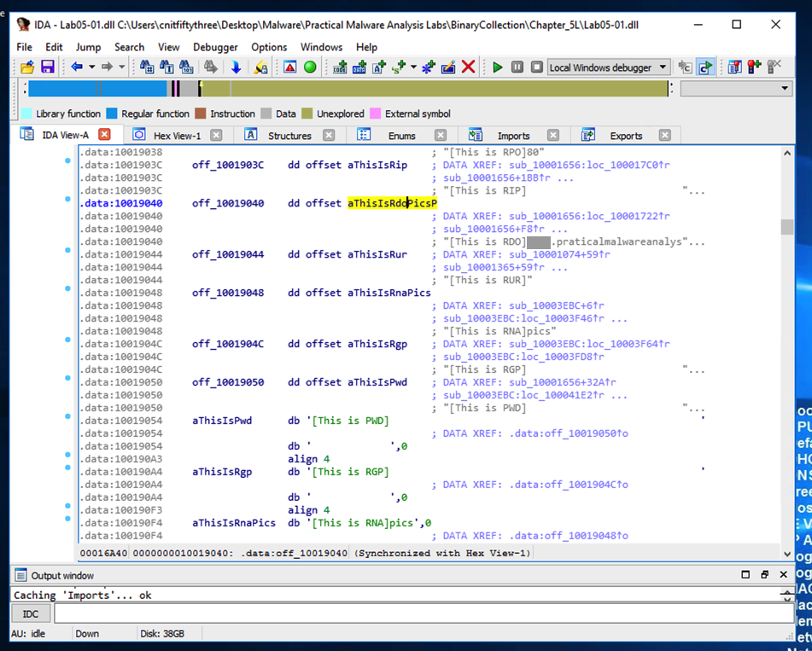812x651 pixels.
Task: Click the Unexplored olive color legend swatch
Action: click(x=307, y=113)
